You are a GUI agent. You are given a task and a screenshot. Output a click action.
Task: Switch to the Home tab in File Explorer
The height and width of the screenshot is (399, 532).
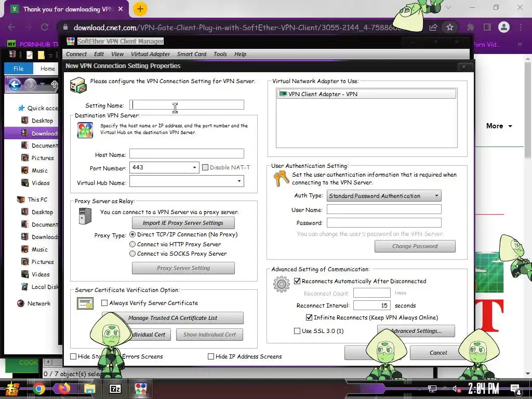(47, 69)
